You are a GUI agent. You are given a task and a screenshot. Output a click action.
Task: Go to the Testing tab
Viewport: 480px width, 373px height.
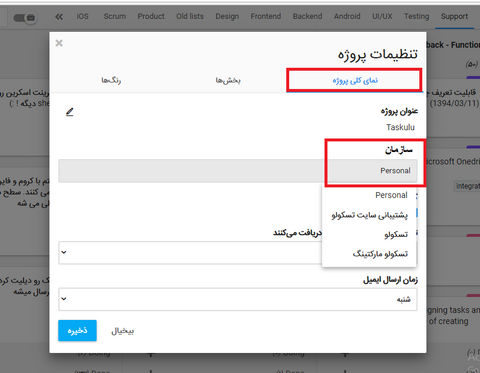click(416, 16)
